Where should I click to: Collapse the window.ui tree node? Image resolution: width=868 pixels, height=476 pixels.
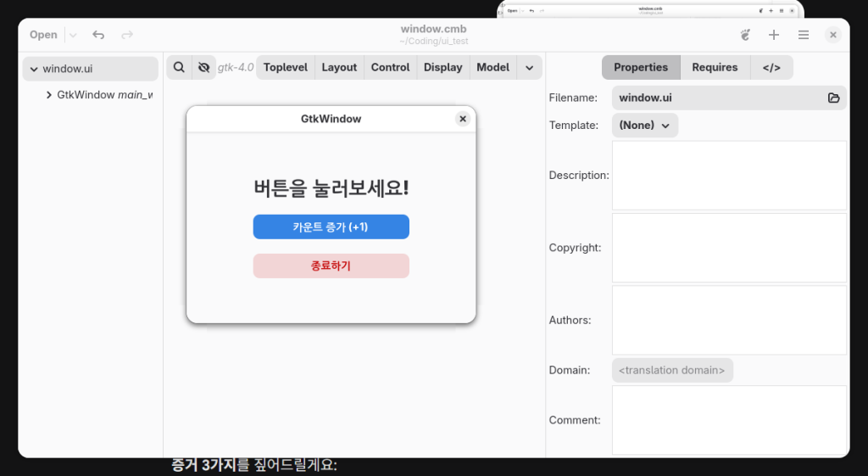click(x=33, y=69)
